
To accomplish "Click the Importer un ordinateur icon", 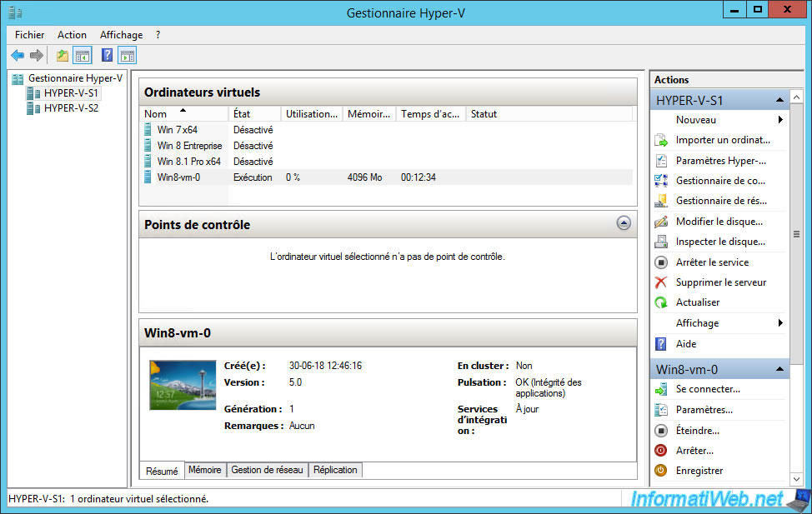I will [661, 140].
